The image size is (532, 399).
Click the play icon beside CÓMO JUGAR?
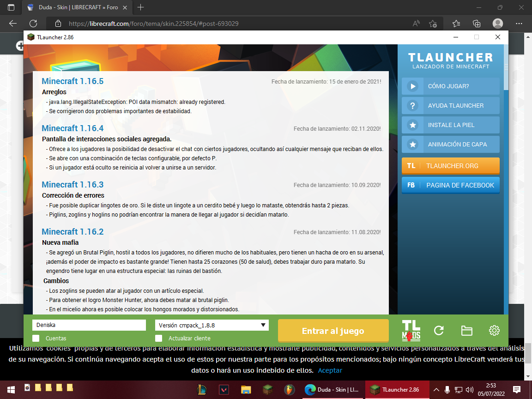(412, 86)
